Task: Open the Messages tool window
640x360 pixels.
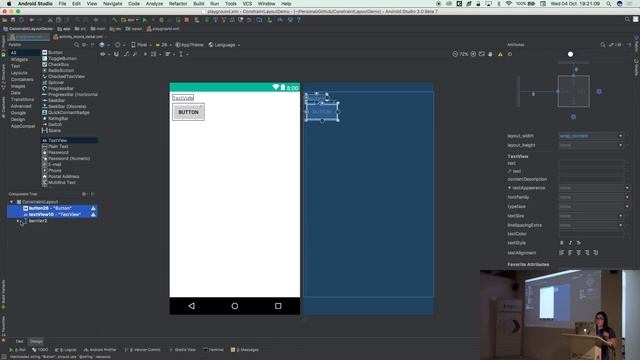Action: 245,350
